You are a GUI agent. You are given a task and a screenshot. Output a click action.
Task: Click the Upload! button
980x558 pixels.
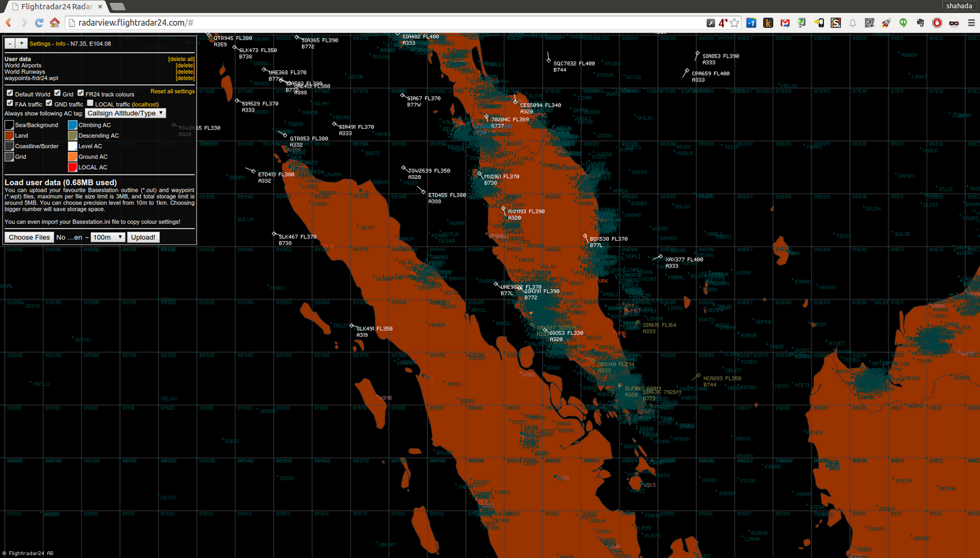tap(143, 237)
